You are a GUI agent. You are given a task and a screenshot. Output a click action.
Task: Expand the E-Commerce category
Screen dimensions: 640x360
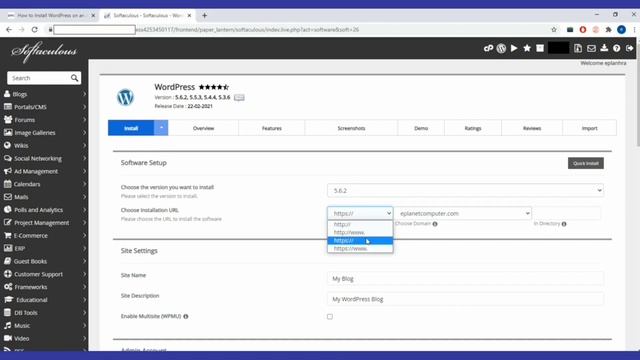pyautogui.click(x=44, y=236)
